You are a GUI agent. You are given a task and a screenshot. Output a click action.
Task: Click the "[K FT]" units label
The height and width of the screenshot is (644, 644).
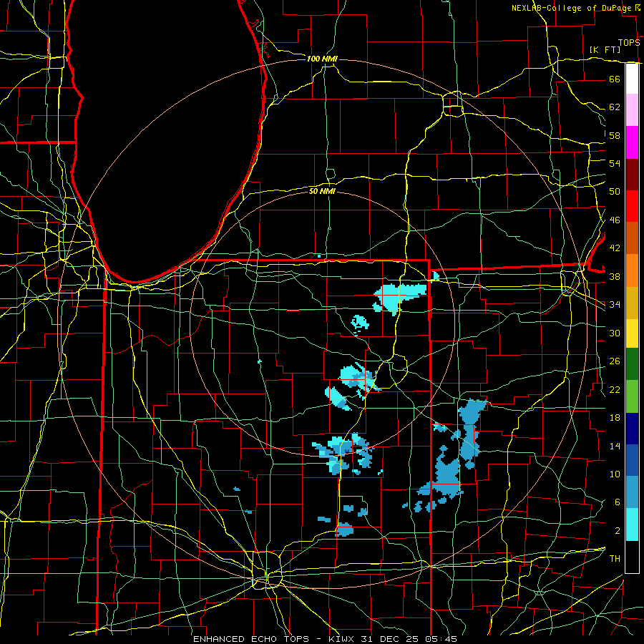coord(605,49)
